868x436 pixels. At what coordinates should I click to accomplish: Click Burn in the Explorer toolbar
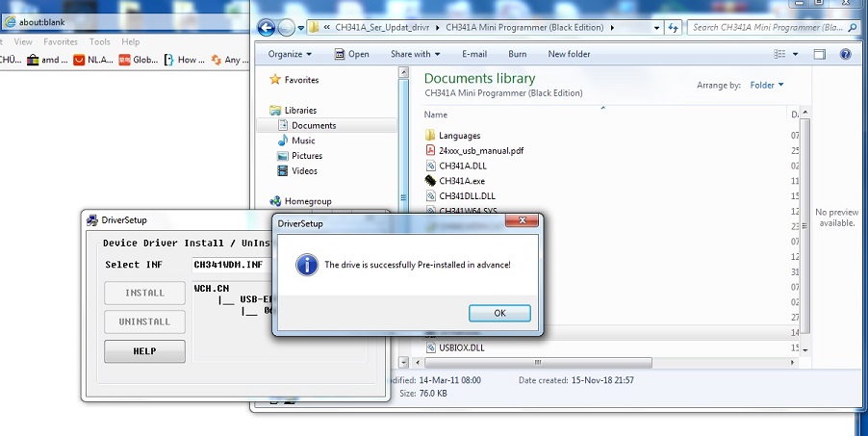pyautogui.click(x=518, y=54)
